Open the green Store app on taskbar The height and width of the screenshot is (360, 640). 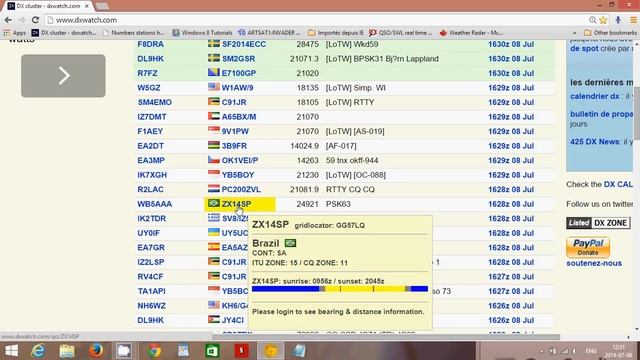pyautogui.click(x=212, y=351)
